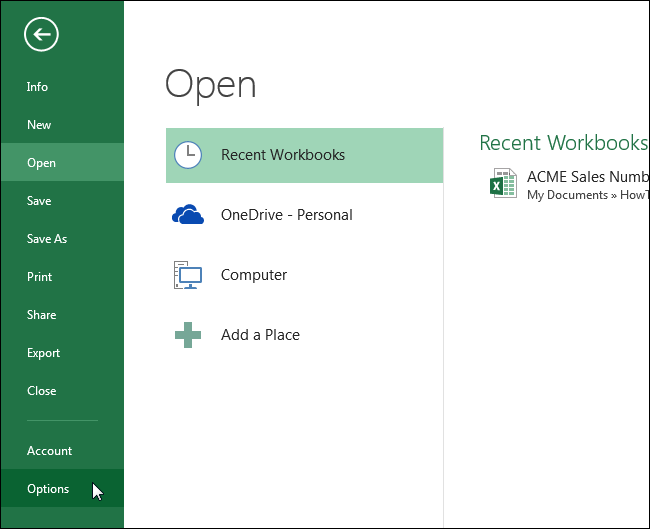The width and height of the screenshot is (650, 529).
Task: Select the Open menu item
Action: (x=41, y=163)
